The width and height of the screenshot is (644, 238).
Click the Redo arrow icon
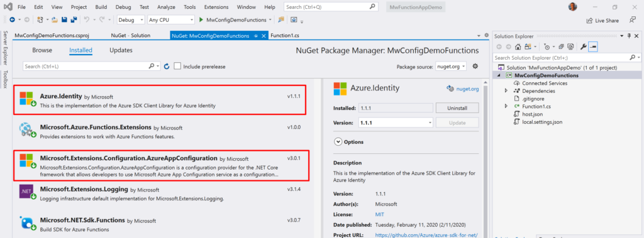click(101, 19)
